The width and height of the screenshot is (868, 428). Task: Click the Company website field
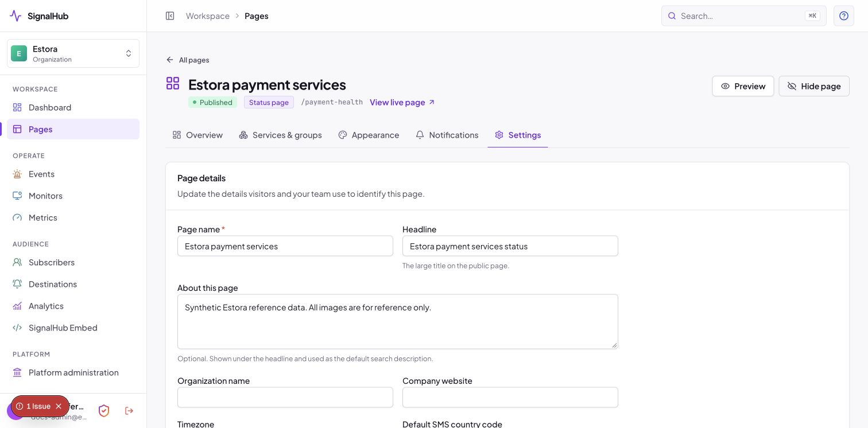pyautogui.click(x=510, y=397)
